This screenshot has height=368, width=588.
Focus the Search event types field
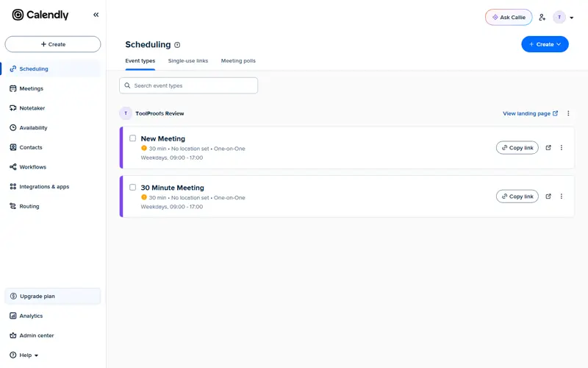click(189, 85)
